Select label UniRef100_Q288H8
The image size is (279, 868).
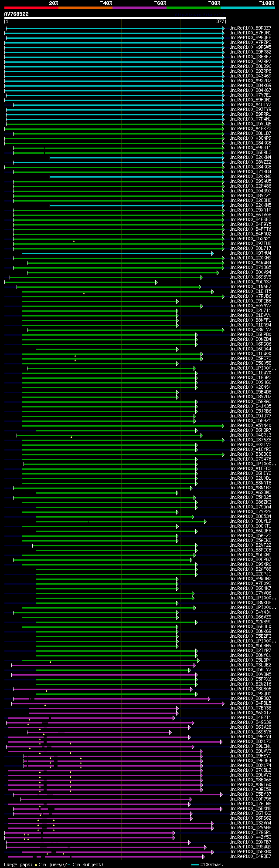[250, 201]
